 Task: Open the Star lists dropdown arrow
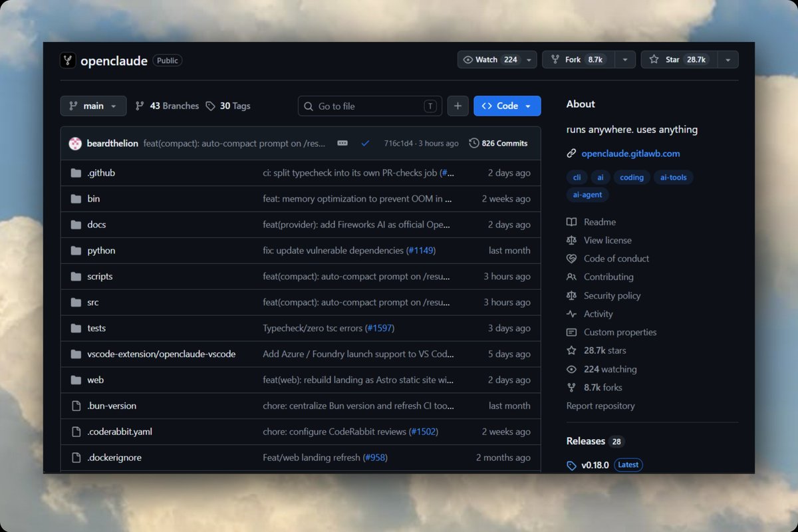728,60
